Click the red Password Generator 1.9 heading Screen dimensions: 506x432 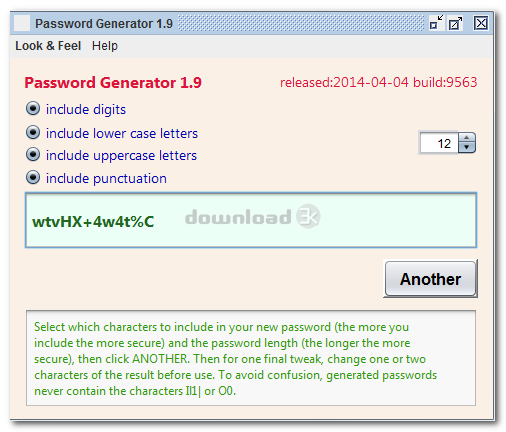click(x=113, y=83)
